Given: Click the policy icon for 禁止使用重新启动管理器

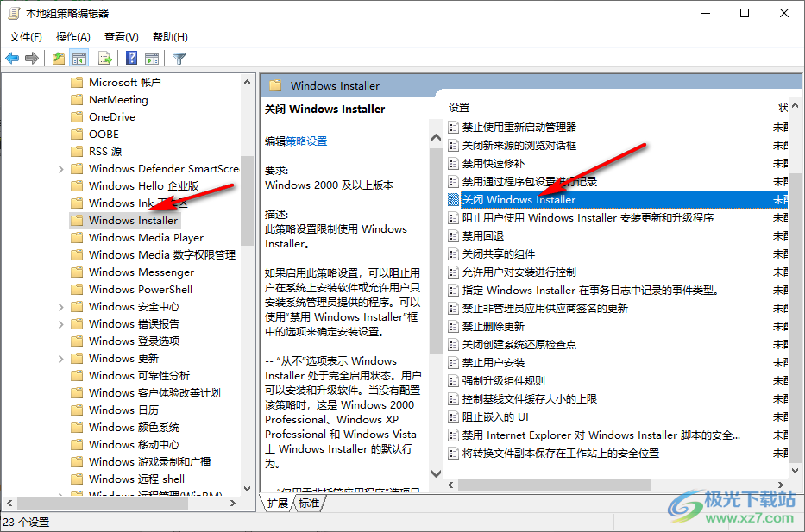Looking at the screenshot, I should coord(453,127).
